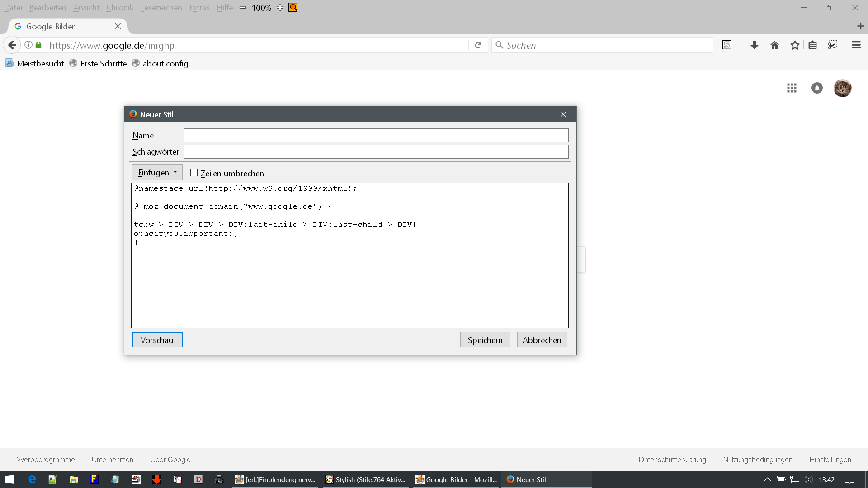Screen dimensions: 868x488
Task: Click the Schlagwörter input field
Action: (x=376, y=152)
